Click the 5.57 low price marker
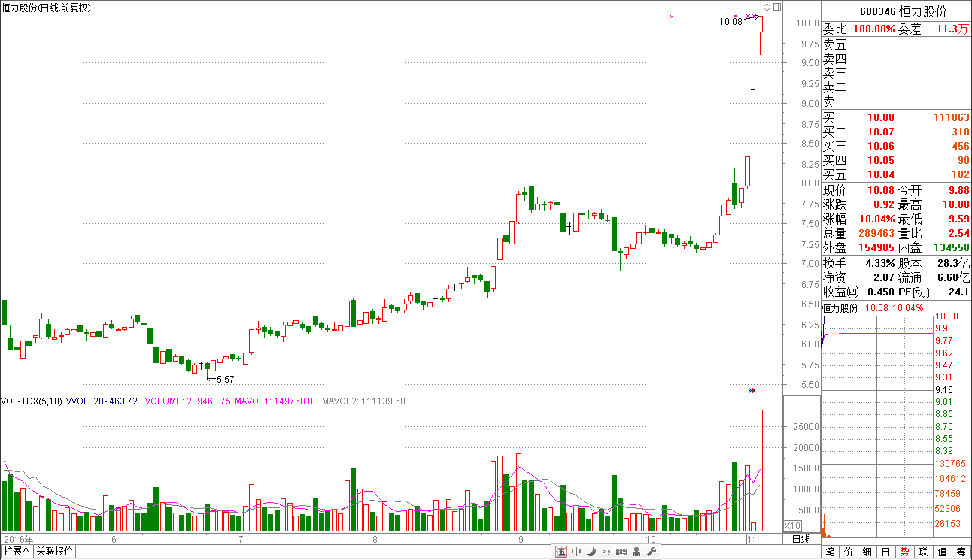Viewport: 972px width, 560px height. [x=220, y=380]
